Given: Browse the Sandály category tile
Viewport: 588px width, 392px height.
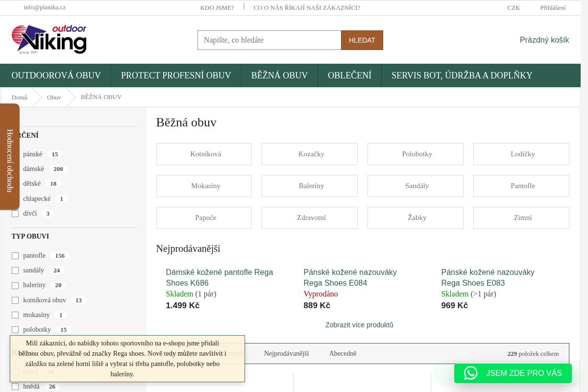Looking at the screenshot, I should pos(416,186).
